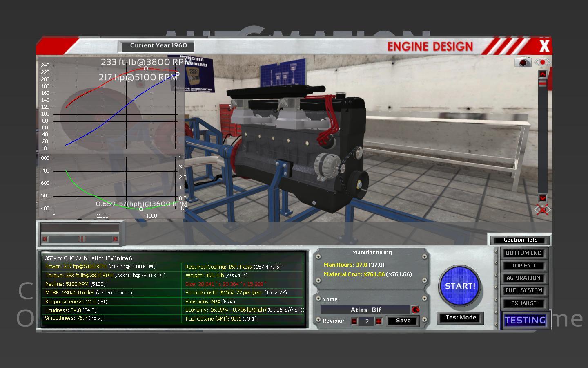Viewport: 588px width, 368px height.
Task: Toggle the eye visibility icon at top
Action: click(x=542, y=63)
